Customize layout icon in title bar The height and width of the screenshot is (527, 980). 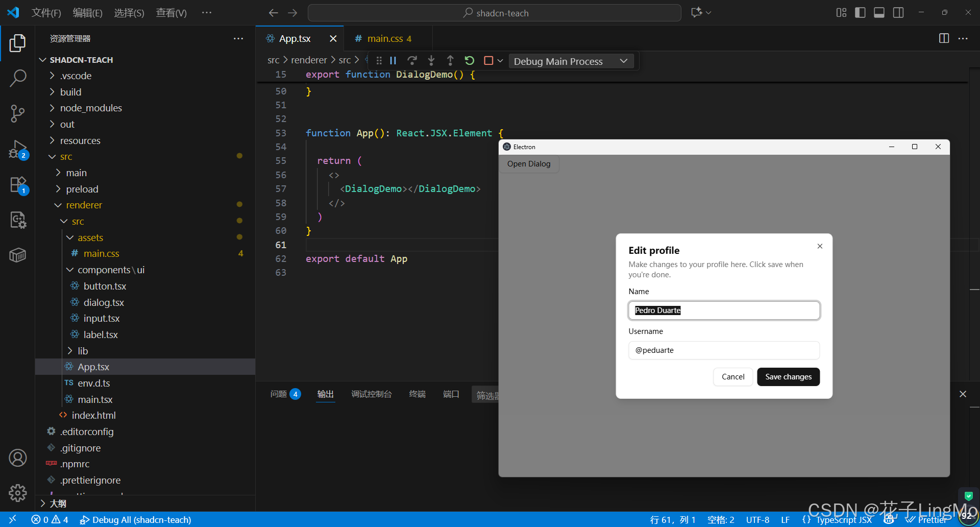[x=841, y=13]
